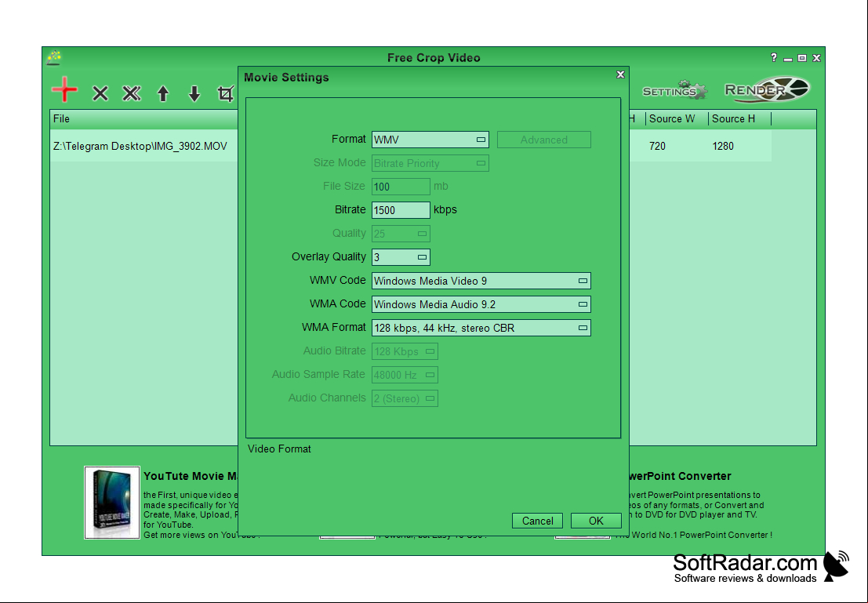
Task: Click Cancel in Movie Settings
Action: (x=538, y=521)
